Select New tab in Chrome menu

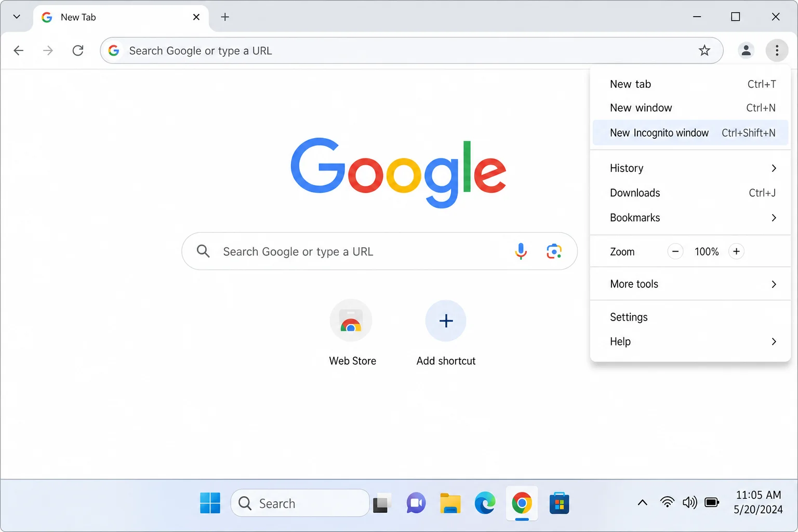690,84
